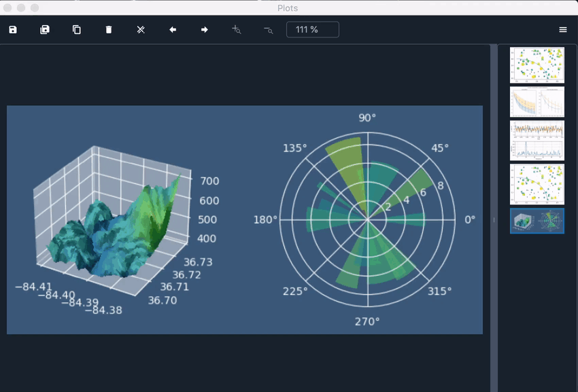The image size is (578, 392).
Task: Open the Plots pane options menu
Action: coord(563,29)
